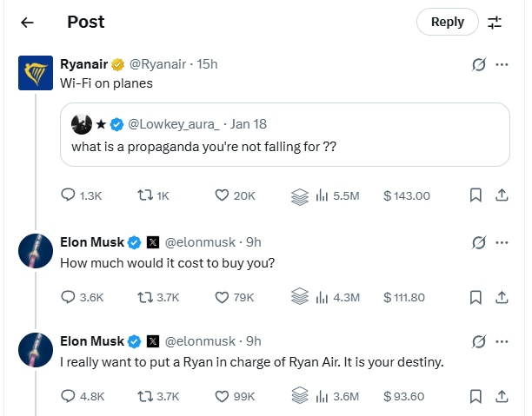Image resolution: width=532 pixels, height=416 pixels.
Task: Click the $93.60 earnings on last reply
Action: [x=403, y=396]
